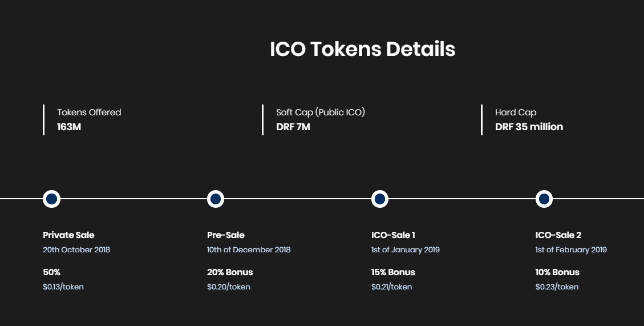The image size is (644, 326).
Task: Click the ICO-Sale 1 stage title
Action: coord(393,235)
